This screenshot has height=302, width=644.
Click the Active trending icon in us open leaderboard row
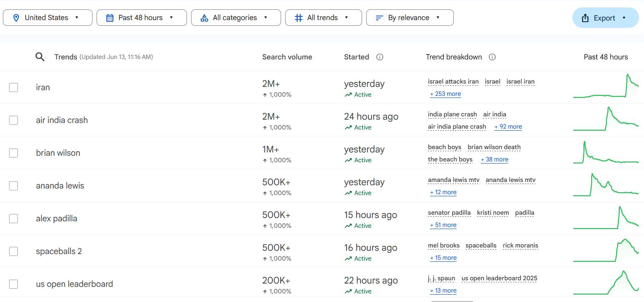(348, 291)
